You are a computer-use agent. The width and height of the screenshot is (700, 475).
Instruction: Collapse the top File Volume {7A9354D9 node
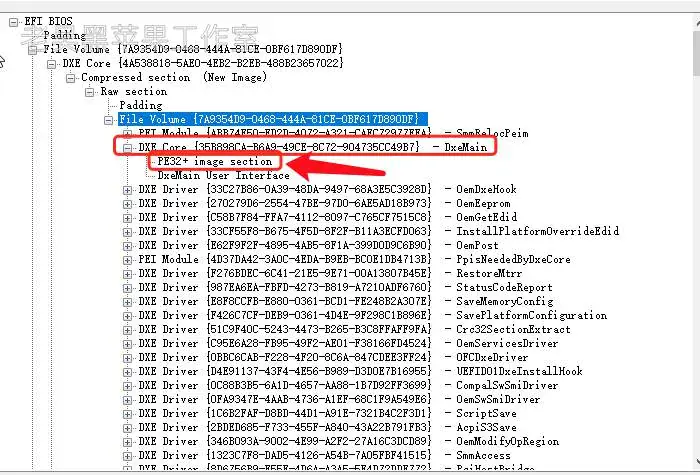[33, 50]
